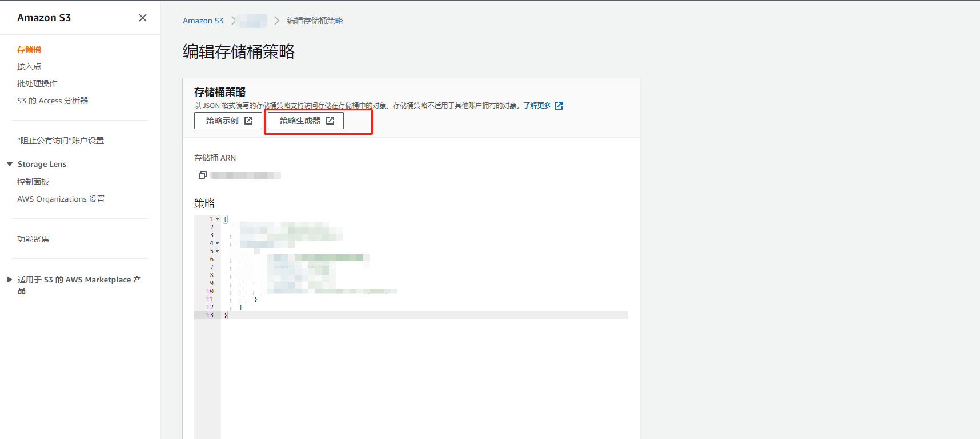The width and height of the screenshot is (980, 439).
Task: Open 批处理操作 in the sidebar
Action: 37,83
